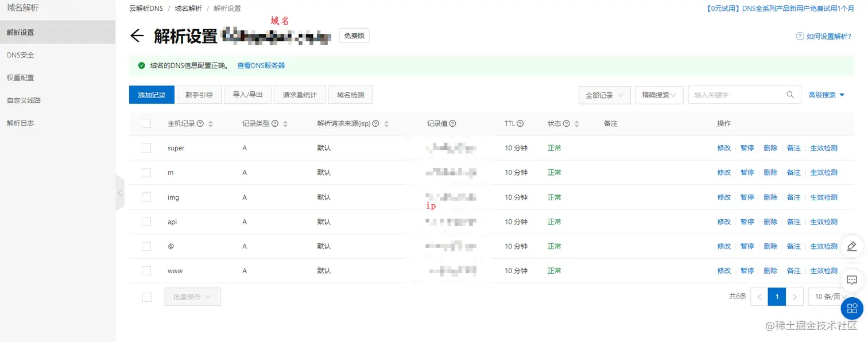
Task: Open help icon beside 记录值 header
Action: pyautogui.click(x=453, y=124)
